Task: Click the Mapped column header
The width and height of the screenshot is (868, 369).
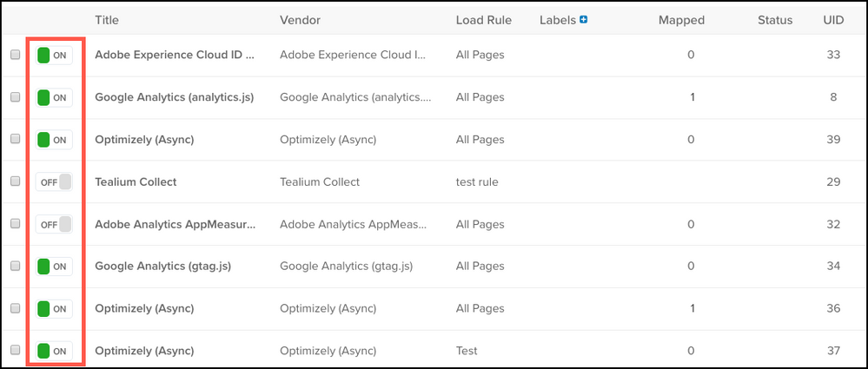Action: pos(681,20)
